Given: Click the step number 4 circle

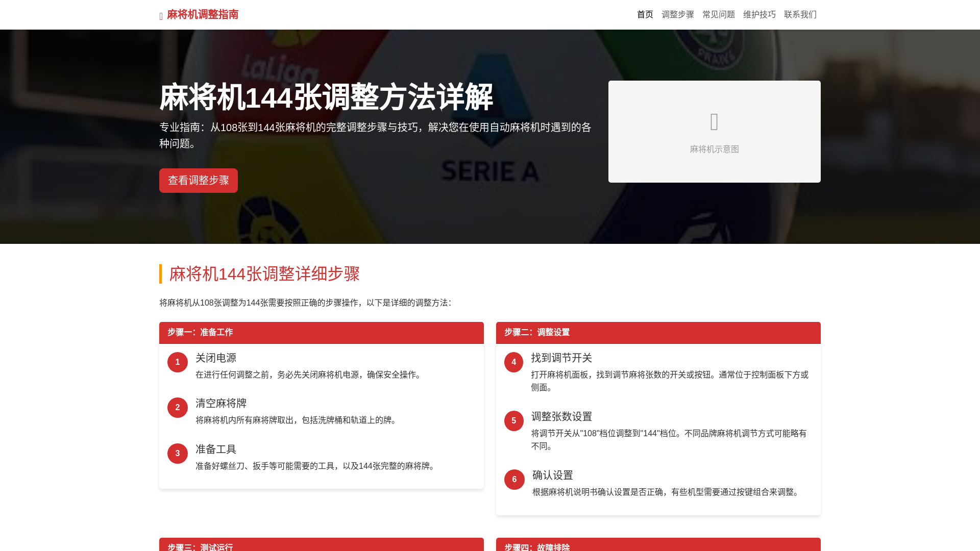Looking at the screenshot, I should click(514, 362).
